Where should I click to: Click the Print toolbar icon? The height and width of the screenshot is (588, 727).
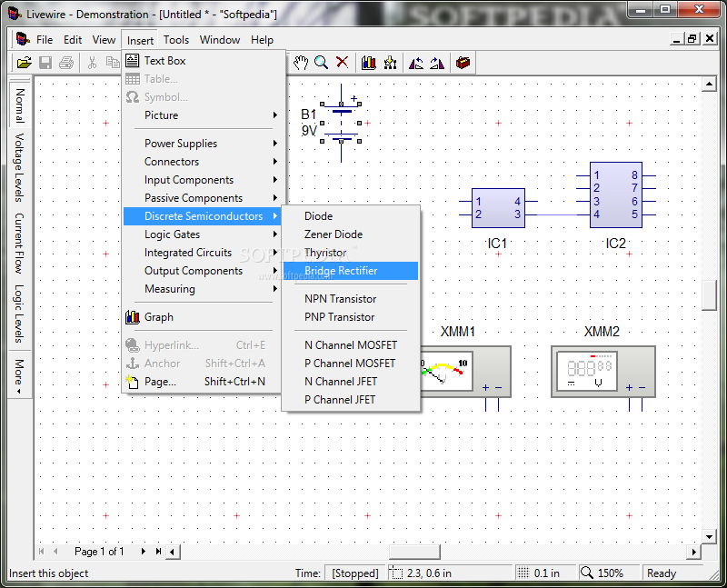pos(66,63)
